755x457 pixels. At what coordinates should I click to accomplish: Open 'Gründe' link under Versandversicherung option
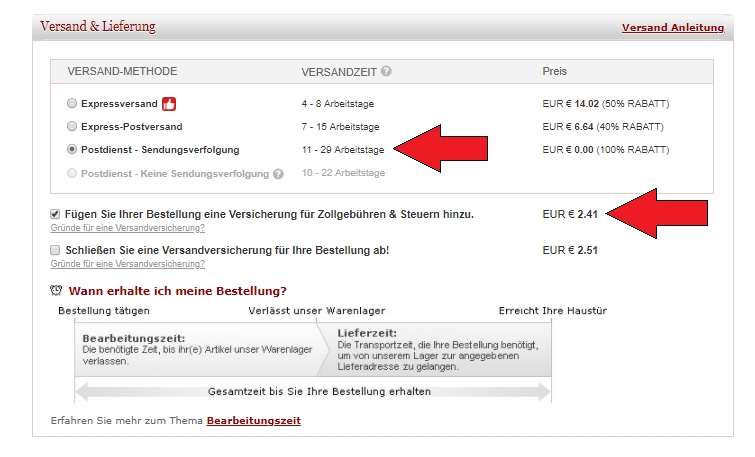coord(127,264)
